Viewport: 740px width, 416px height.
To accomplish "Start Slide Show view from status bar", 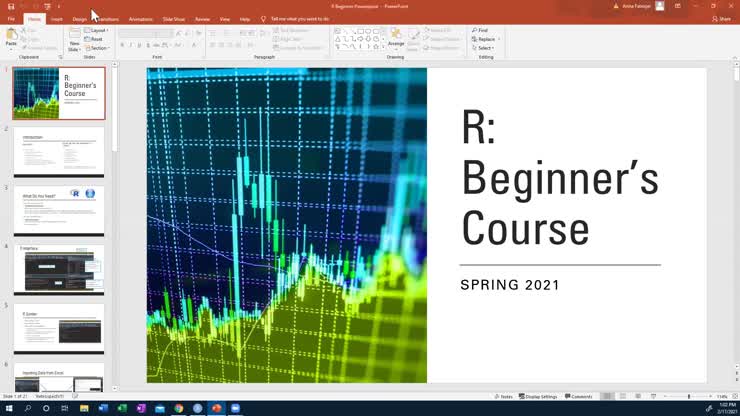I will (653, 397).
